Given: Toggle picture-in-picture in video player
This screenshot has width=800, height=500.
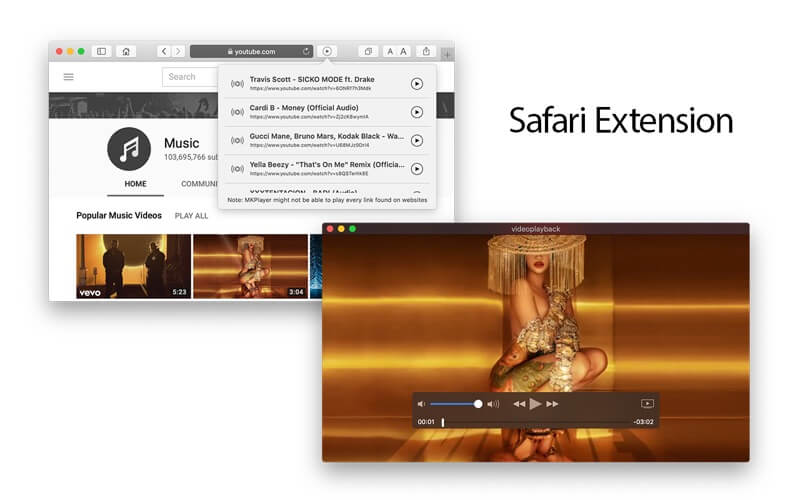Looking at the screenshot, I should (x=647, y=404).
